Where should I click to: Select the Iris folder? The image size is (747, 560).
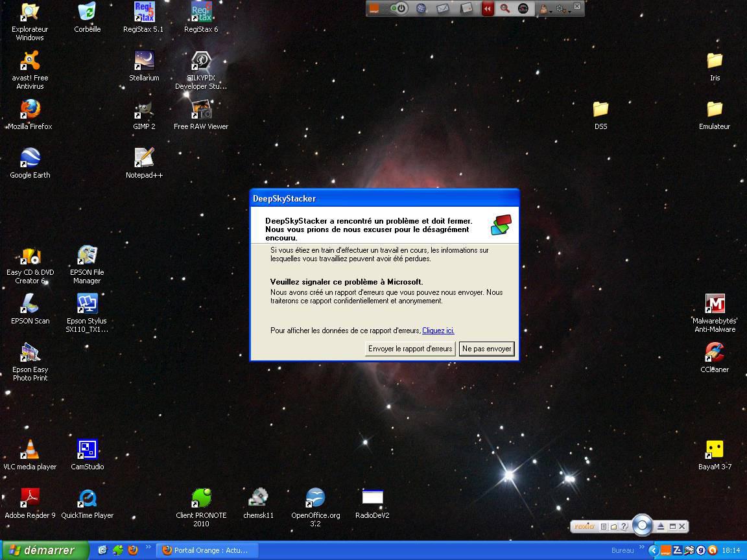[x=715, y=65]
